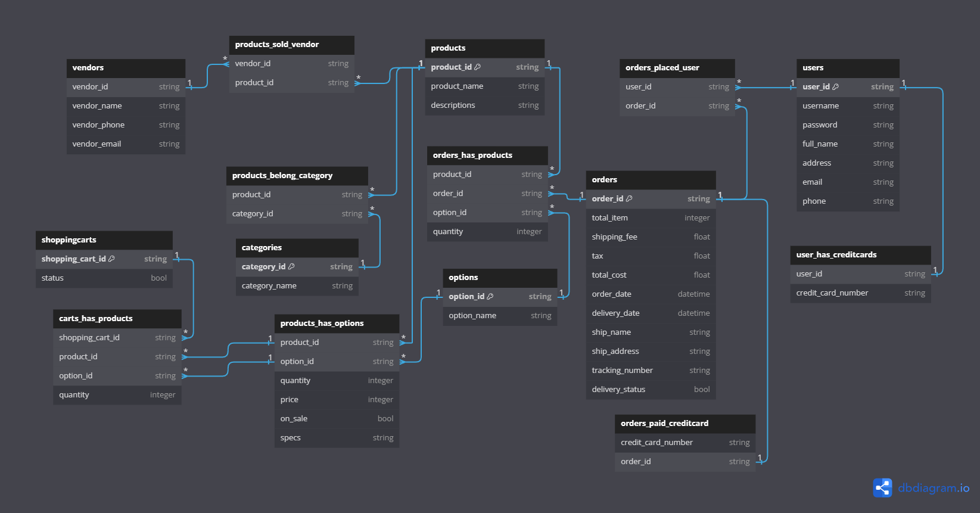
Task: Click the order_date row in orders
Action: 651,294
